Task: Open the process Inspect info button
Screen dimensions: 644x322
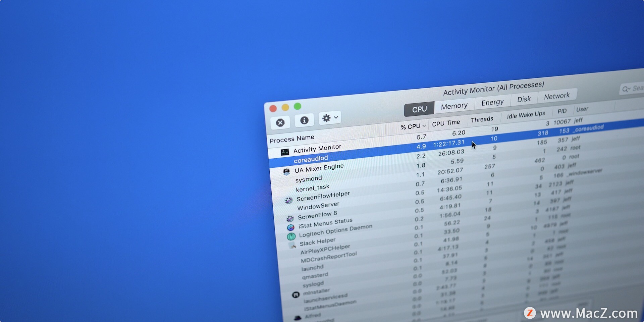Action: [304, 120]
